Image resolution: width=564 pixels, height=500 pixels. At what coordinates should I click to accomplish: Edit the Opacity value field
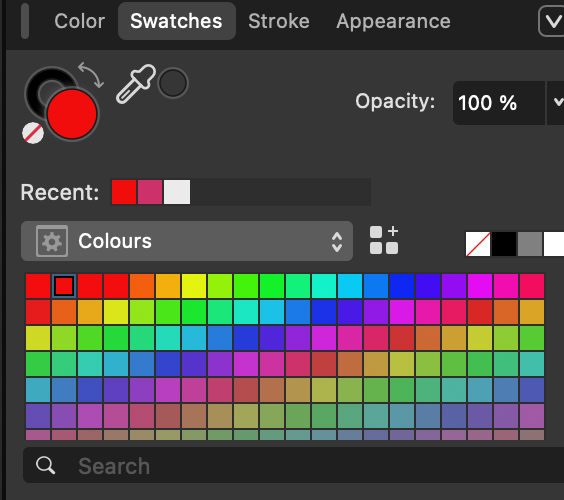498,103
